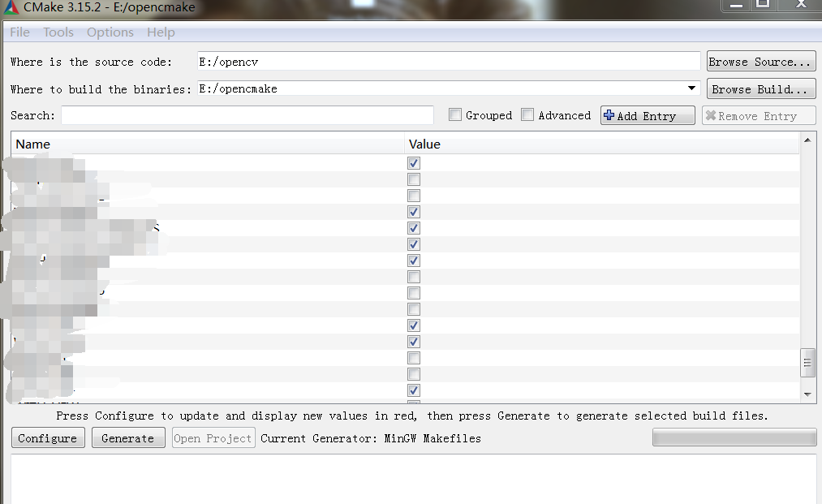Screen dimensions: 822x504
Task: Click the Remove Entry X icon
Action: 712,114
